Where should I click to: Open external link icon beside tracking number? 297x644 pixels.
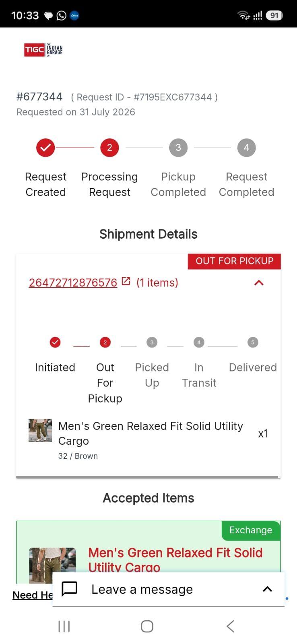pyautogui.click(x=126, y=281)
